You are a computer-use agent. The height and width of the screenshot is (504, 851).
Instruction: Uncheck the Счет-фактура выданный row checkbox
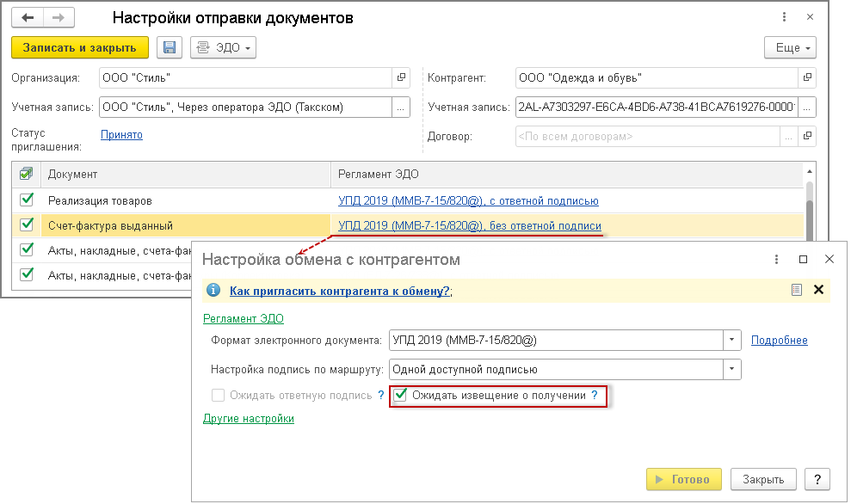point(27,225)
